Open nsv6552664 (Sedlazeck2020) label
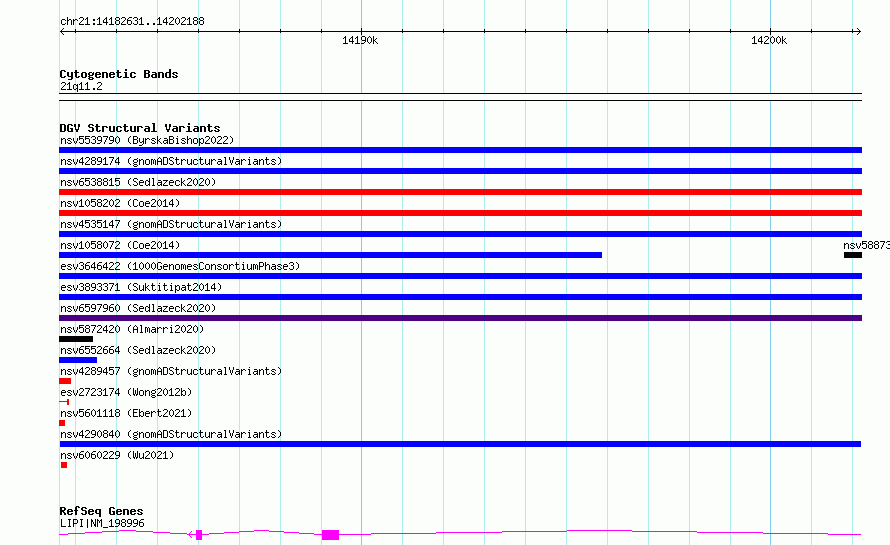 tap(138, 350)
